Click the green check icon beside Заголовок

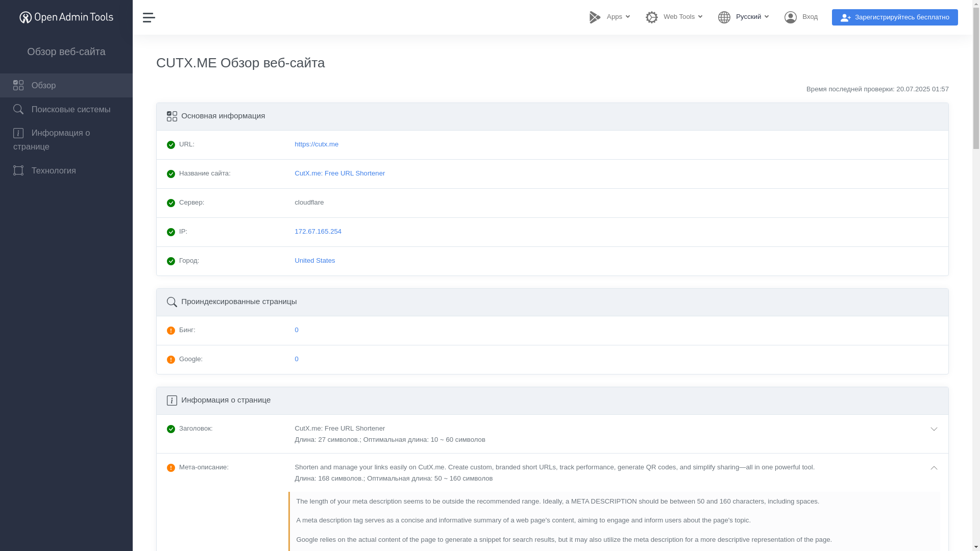(x=171, y=429)
